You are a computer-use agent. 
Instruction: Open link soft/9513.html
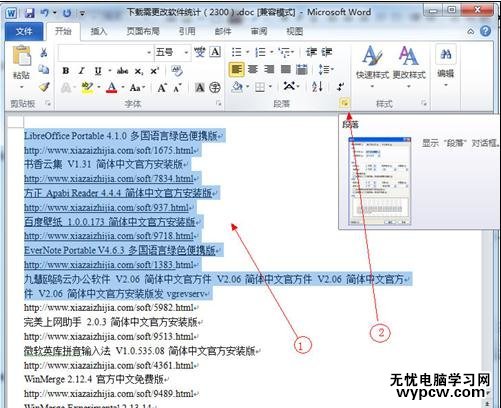point(109,336)
